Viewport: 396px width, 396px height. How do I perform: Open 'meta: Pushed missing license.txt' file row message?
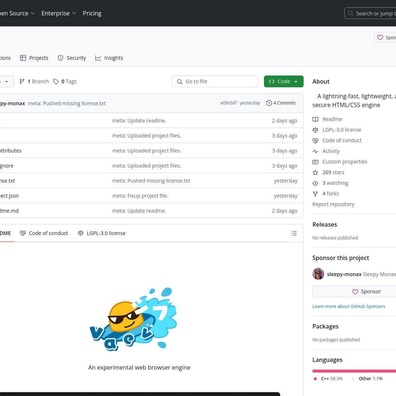(151, 181)
